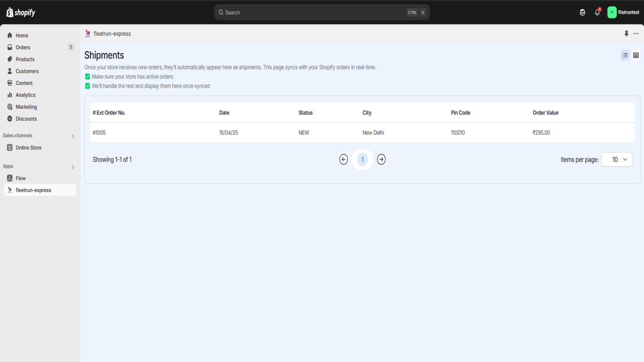This screenshot has height=362, width=644.
Task: Select page 1 in the pagination control
Action: [x=362, y=159]
